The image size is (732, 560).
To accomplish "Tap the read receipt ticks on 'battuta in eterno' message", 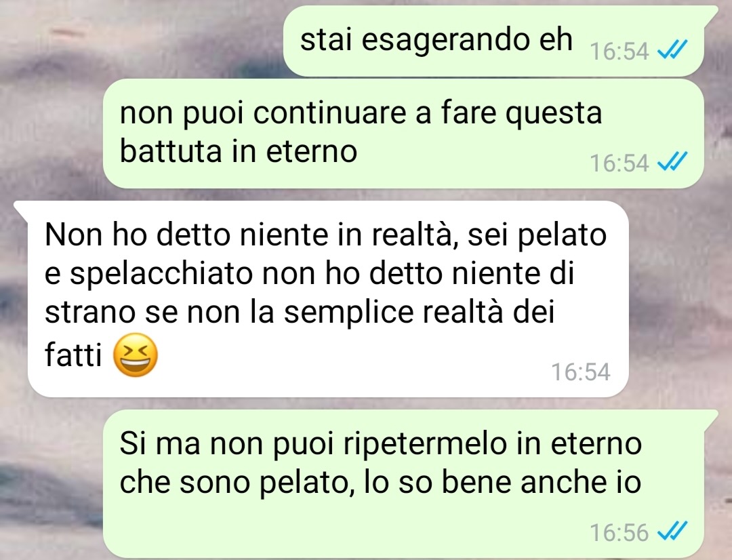I will pos(672,162).
